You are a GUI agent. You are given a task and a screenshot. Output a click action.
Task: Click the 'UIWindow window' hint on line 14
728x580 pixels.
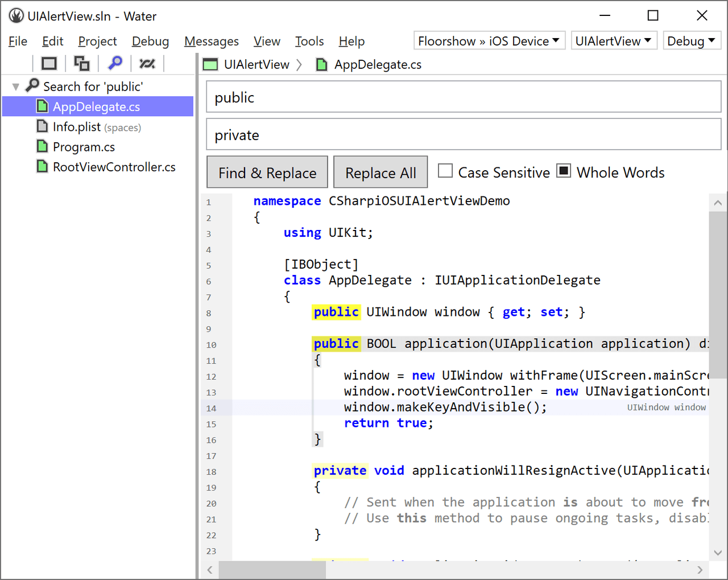pyautogui.click(x=667, y=408)
